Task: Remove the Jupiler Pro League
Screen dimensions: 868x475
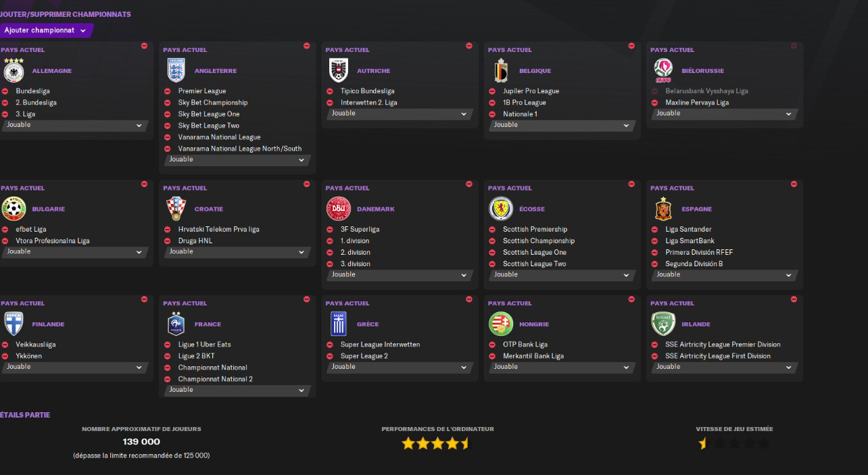Action: [492, 91]
